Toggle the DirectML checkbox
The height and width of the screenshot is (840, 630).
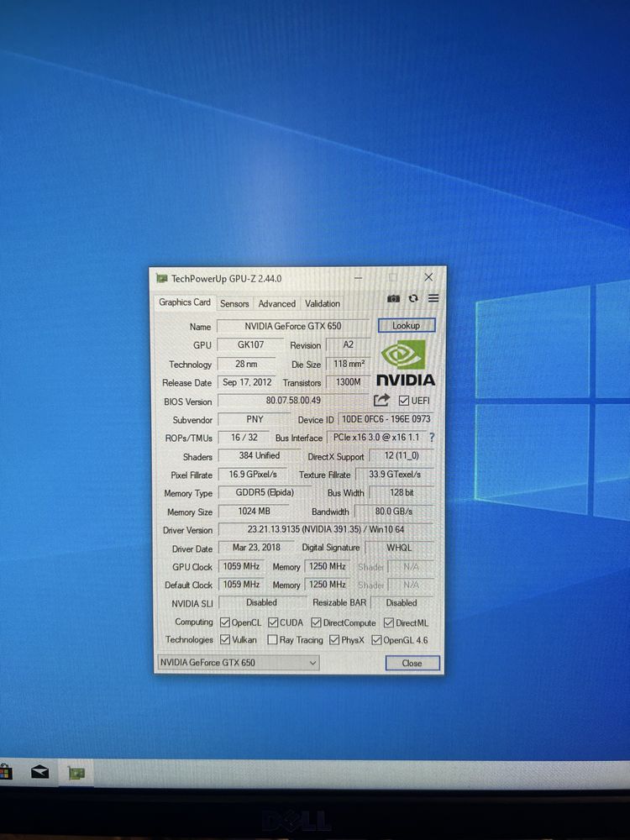(389, 622)
